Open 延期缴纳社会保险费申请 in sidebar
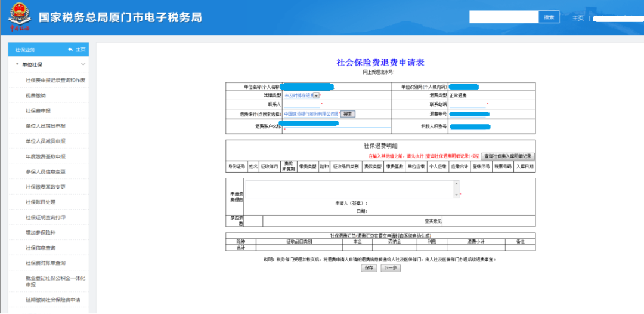Viewport: 644px width, 314px height. click(53, 300)
